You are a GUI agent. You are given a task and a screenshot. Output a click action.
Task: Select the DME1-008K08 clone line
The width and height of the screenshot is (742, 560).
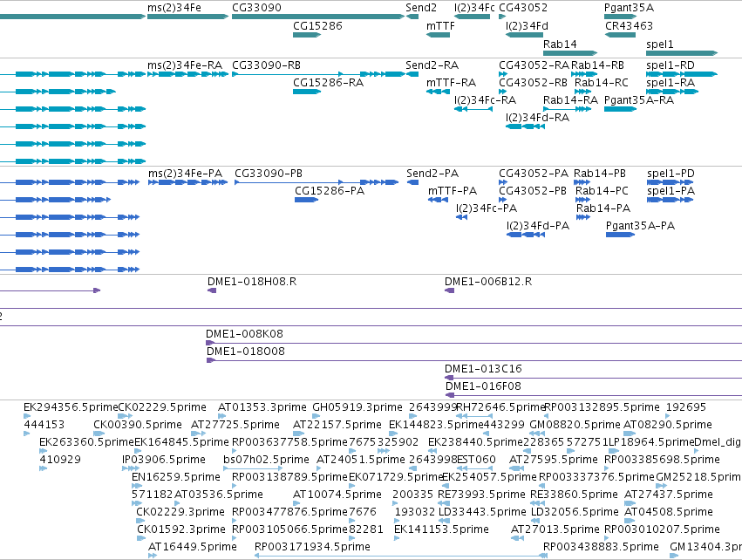click(473, 343)
